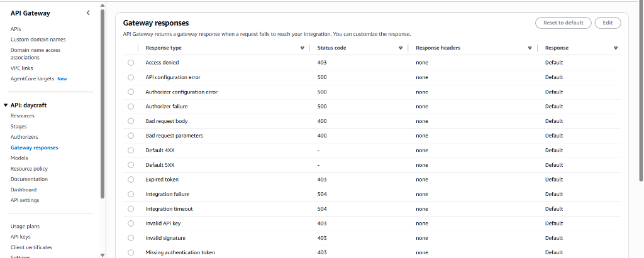Go to VPC links
This screenshot has height=258, width=644.
pyautogui.click(x=22, y=68)
